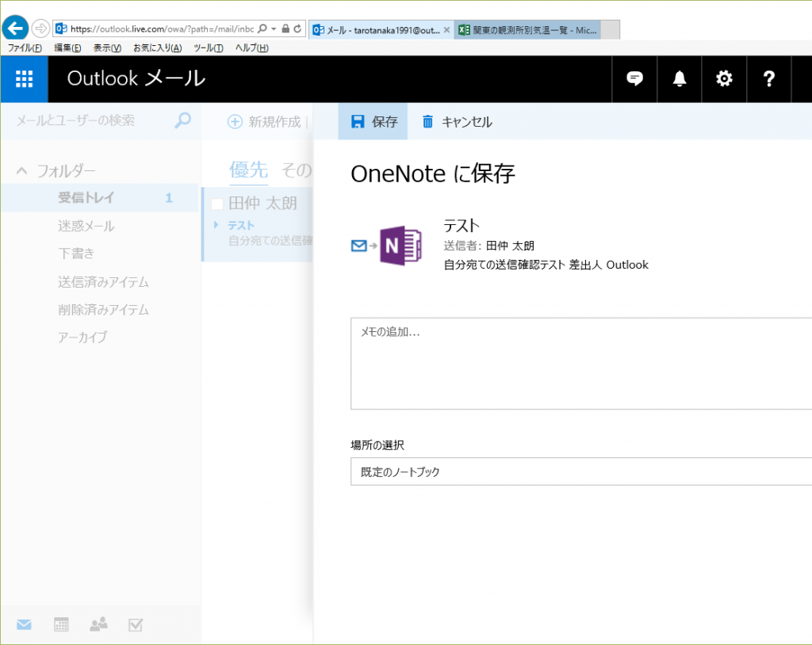Open the settings gear in Outlook header
812x645 pixels.
pyautogui.click(x=724, y=78)
